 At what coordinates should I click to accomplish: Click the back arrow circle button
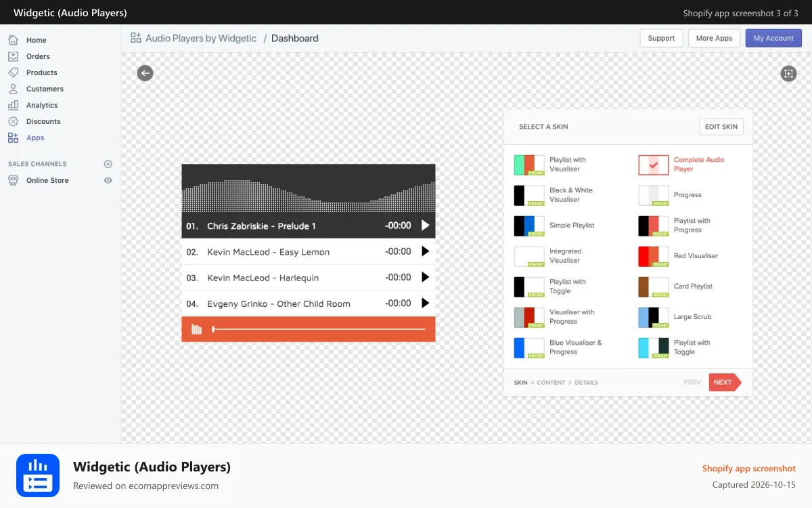click(x=145, y=73)
